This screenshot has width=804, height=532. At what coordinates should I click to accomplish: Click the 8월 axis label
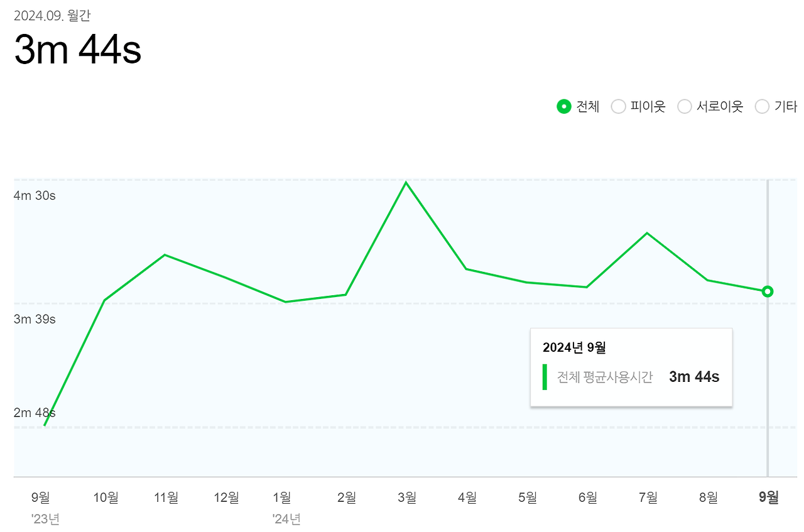[x=708, y=498]
